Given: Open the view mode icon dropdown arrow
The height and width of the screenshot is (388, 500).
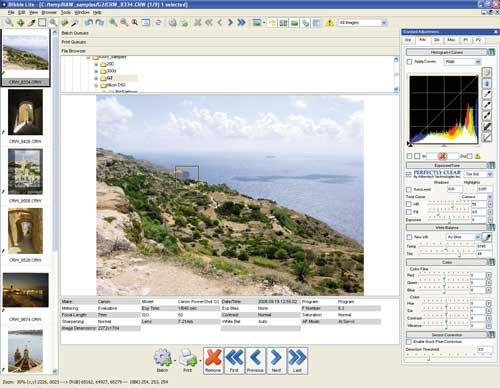Looking at the screenshot, I should (264, 23).
